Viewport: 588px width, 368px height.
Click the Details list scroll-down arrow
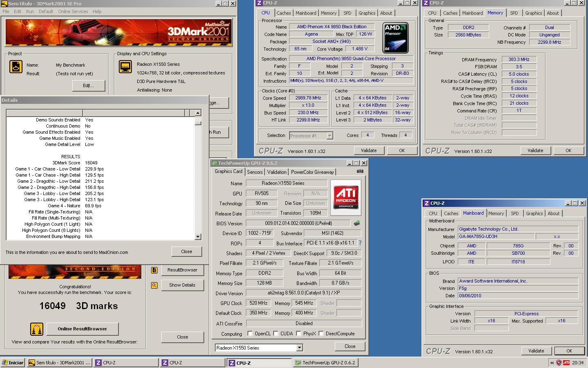[x=198, y=236]
